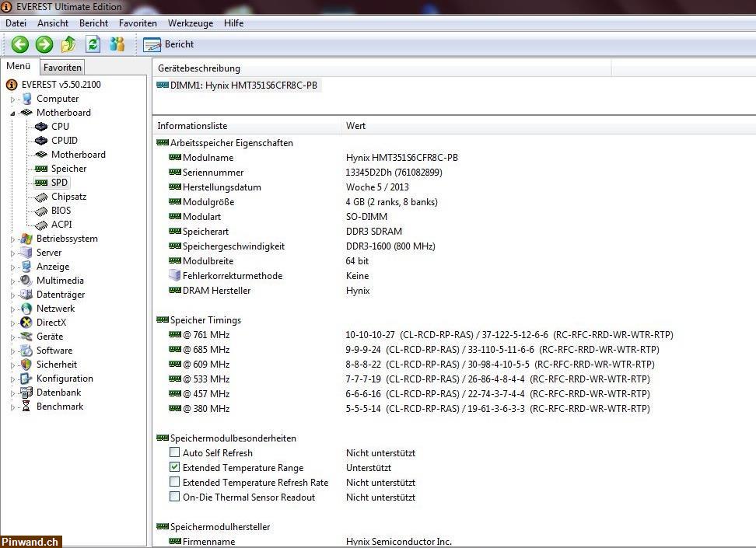This screenshot has height=548, width=756.
Task: Click the green forward navigation arrow
Action: coord(44,44)
